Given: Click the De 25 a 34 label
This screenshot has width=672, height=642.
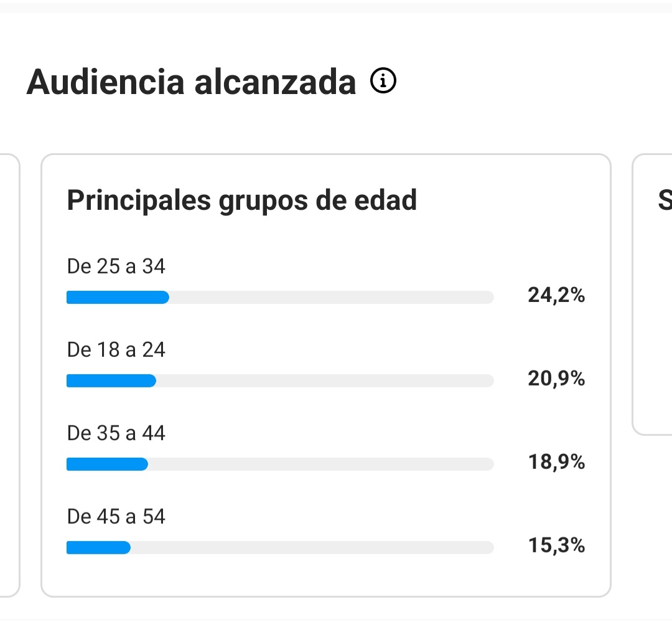Looking at the screenshot, I should 116,267.
